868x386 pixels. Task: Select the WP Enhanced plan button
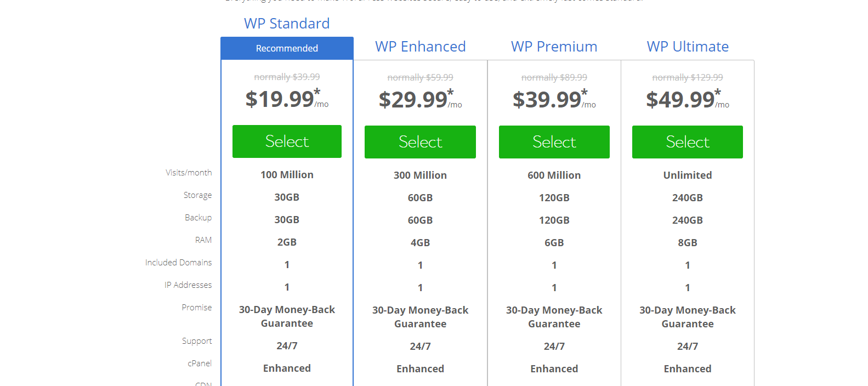coord(420,142)
